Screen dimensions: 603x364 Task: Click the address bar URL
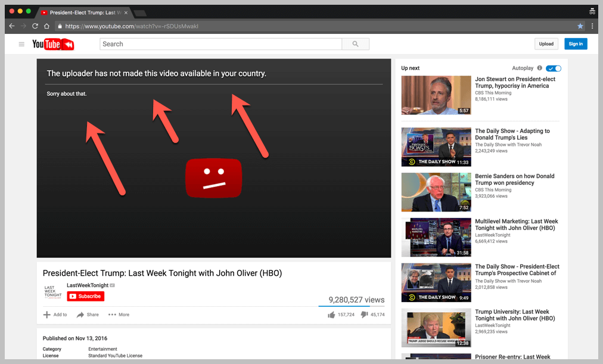132,26
